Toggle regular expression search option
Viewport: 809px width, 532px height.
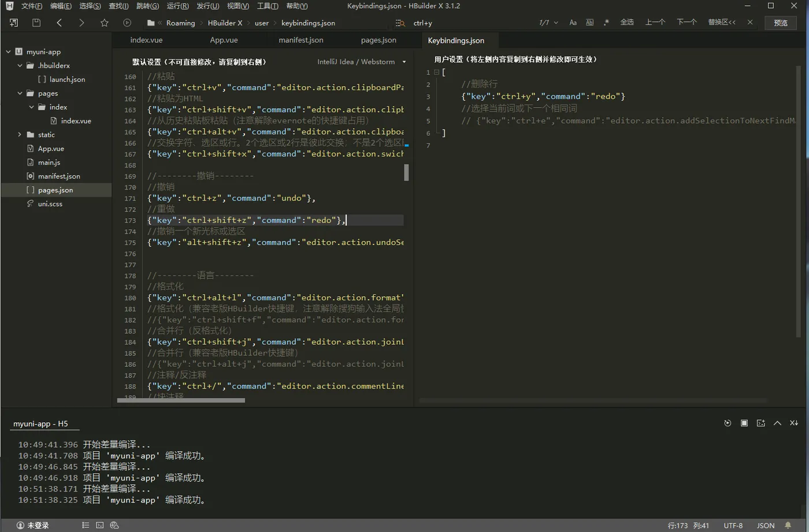pos(606,23)
